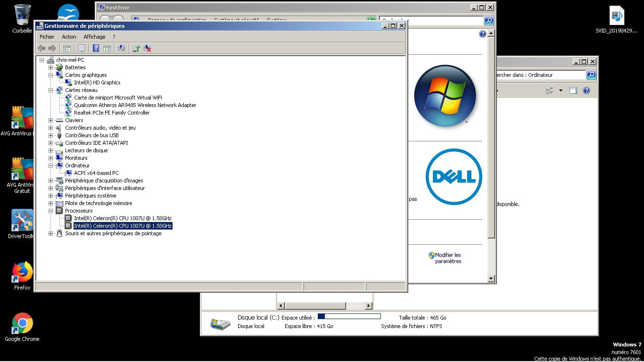Open the Affichage menu

point(94,37)
